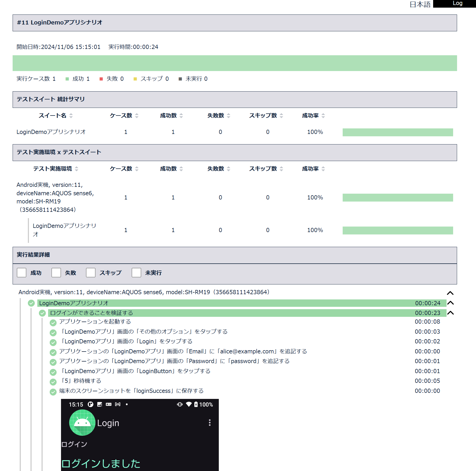Image resolution: width=476 pixels, height=471 pixels.
Task: Collapse ログインができることを検証する test case
Action: pos(450,313)
